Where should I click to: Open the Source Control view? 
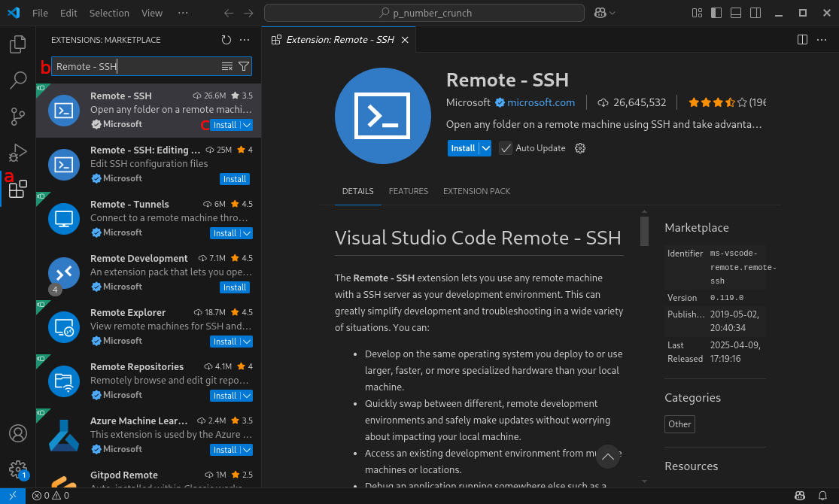click(x=17, y=116)
